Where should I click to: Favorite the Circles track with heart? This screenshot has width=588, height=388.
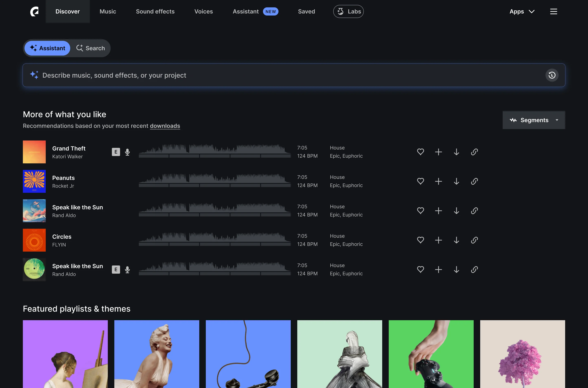coord(420,240)
